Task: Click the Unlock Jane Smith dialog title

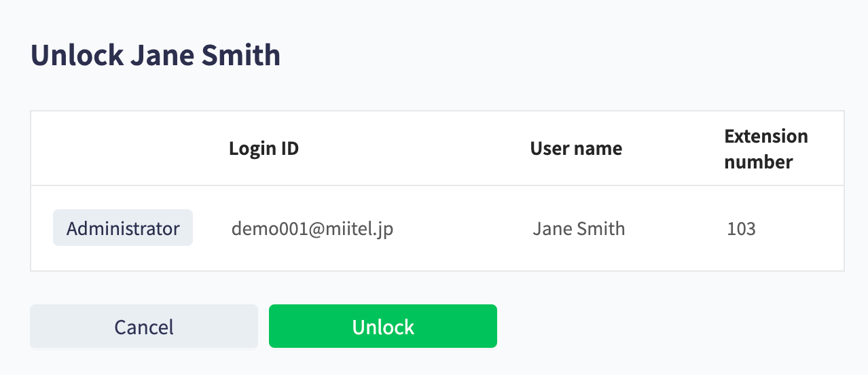Action: (x=156, y=54)
